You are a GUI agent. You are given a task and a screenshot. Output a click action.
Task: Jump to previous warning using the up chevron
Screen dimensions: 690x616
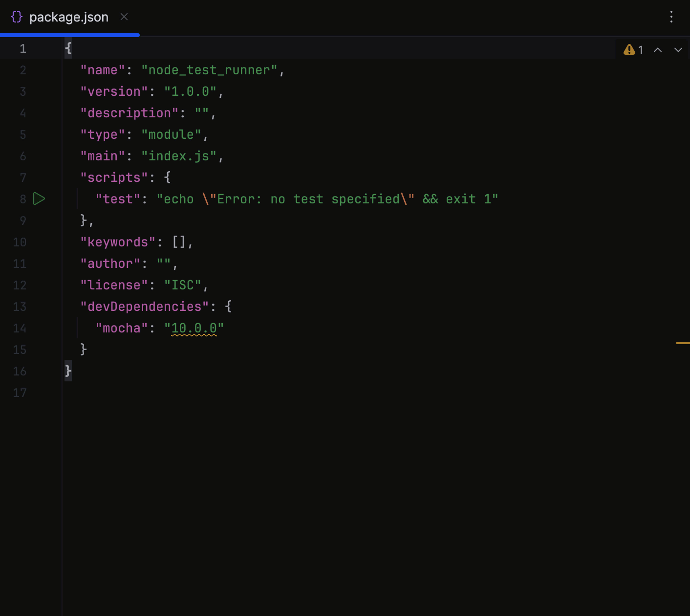(x=658, y=49)
